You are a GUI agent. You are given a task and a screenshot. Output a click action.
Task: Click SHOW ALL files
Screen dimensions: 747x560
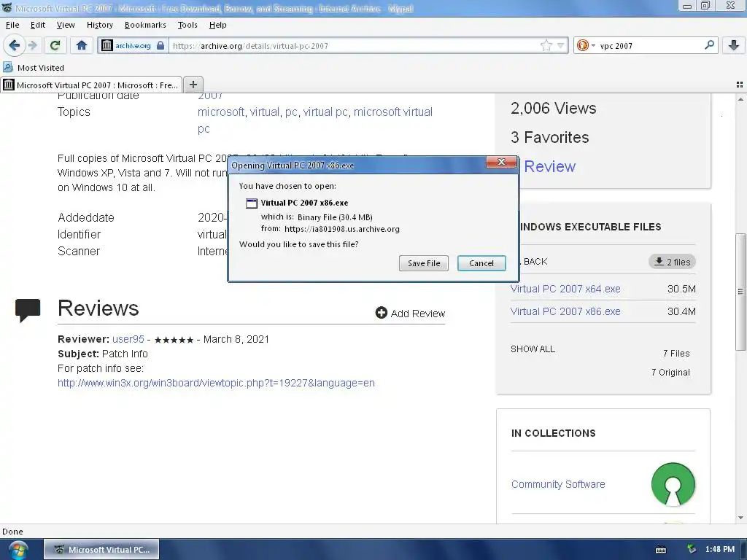click(533, 349)
